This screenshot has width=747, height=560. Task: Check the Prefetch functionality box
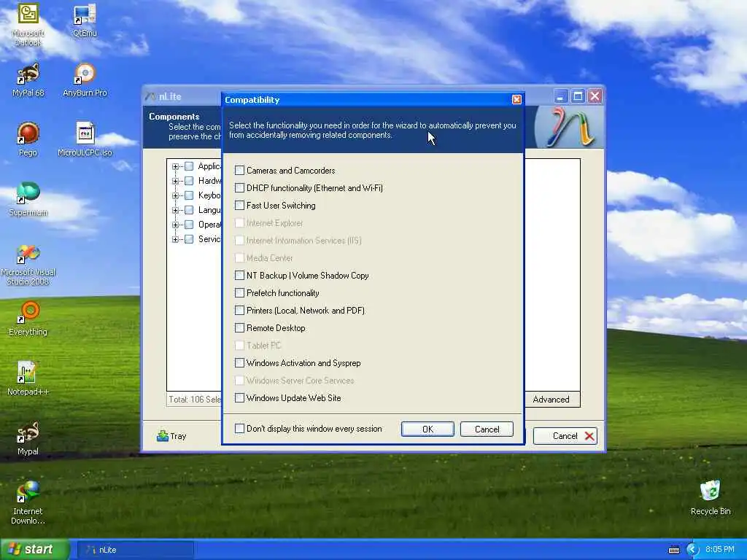239,293
